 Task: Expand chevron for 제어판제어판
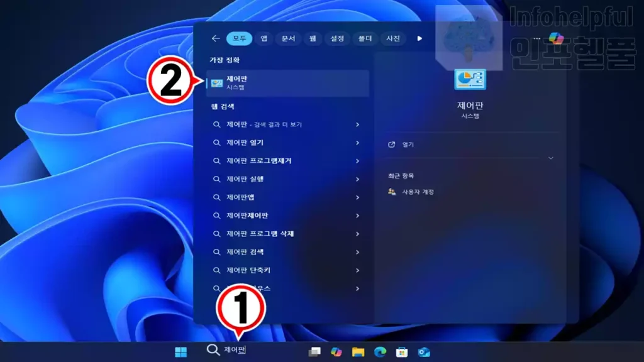(357, 216)
